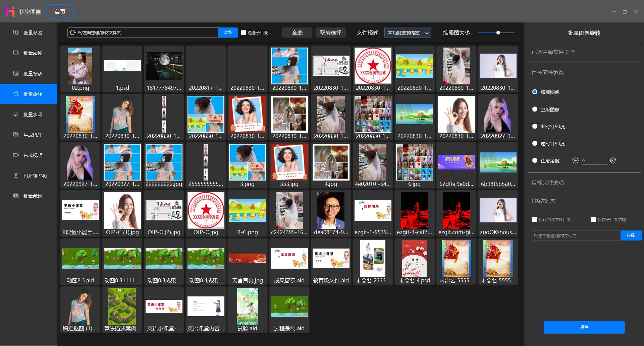Click the refresh icon in the path bar
This screenshot has width=644, height=346.
click(x=72, y=32)
